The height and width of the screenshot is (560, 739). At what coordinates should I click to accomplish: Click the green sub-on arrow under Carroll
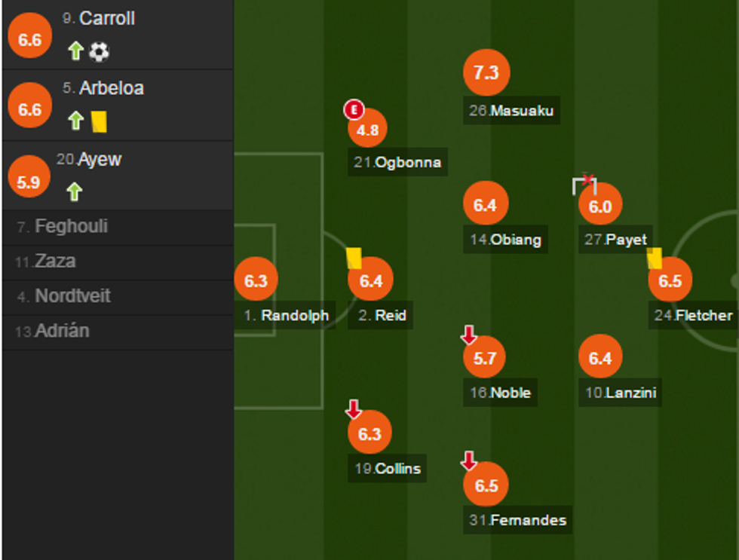tap(75, 51)
